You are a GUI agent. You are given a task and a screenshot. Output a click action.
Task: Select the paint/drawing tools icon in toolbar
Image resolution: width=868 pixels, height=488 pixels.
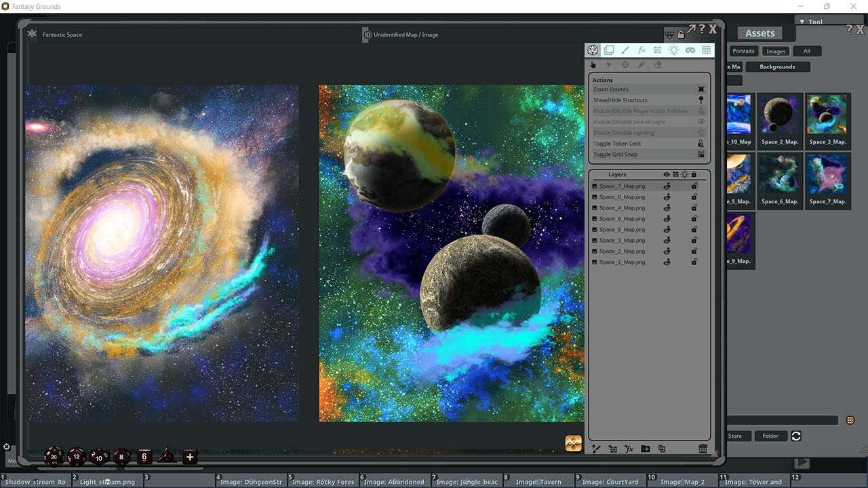pos(625,49)
